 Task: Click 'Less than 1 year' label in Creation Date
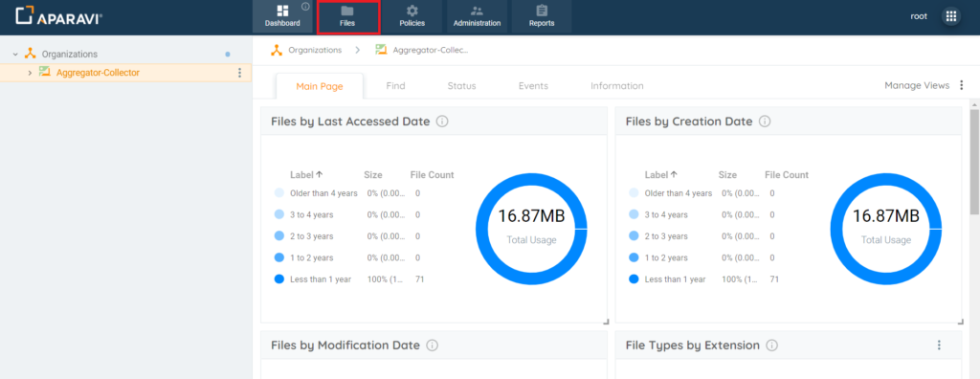click(675, 279)
